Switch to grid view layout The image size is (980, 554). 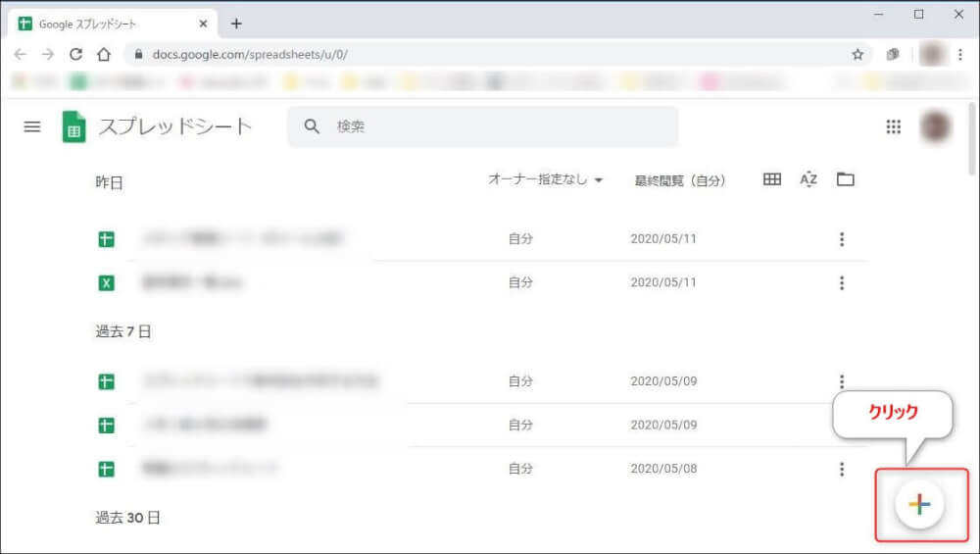[x=772, y=179]
